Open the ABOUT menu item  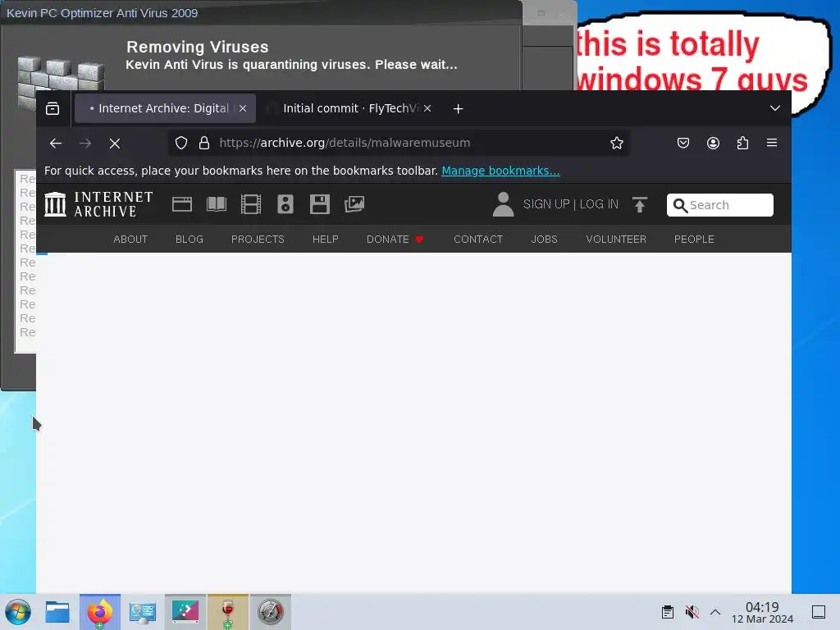130,240
